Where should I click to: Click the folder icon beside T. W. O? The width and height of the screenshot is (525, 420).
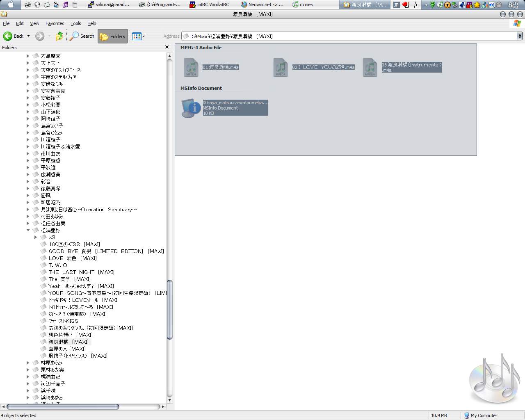pos(44,265)
